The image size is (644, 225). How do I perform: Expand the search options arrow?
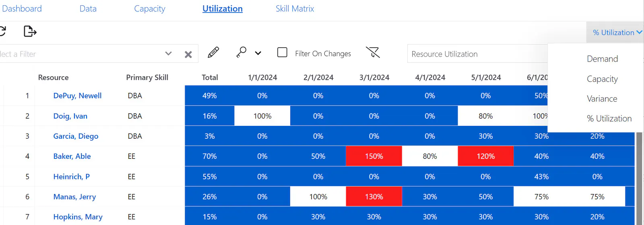[x=258, y=53]
